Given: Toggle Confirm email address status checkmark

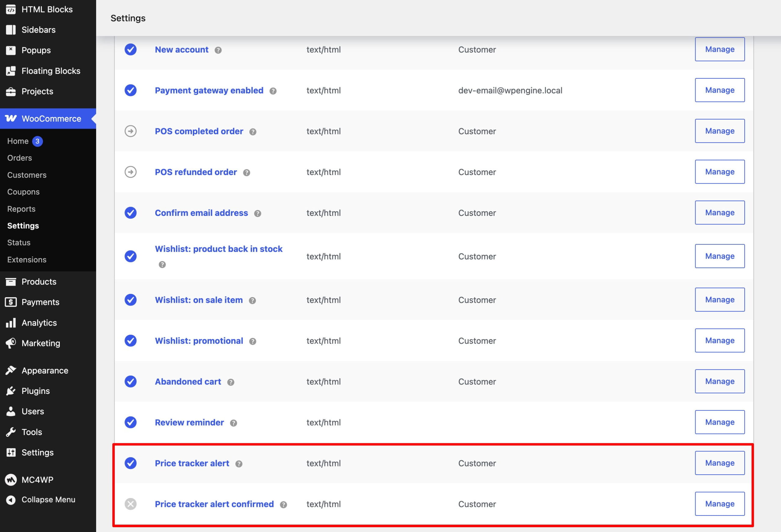Looking at the screenshot, I should (x=130, y=212).
